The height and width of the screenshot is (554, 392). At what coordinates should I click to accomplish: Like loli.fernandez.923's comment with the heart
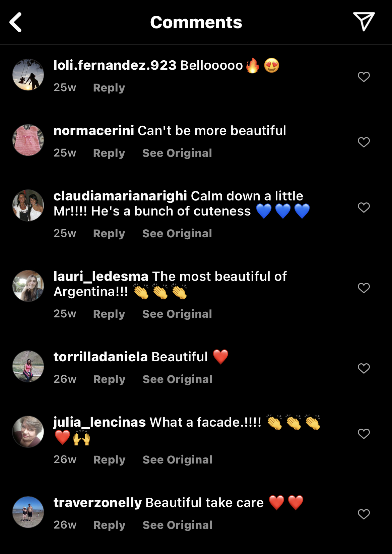click(x=364, y=77)
